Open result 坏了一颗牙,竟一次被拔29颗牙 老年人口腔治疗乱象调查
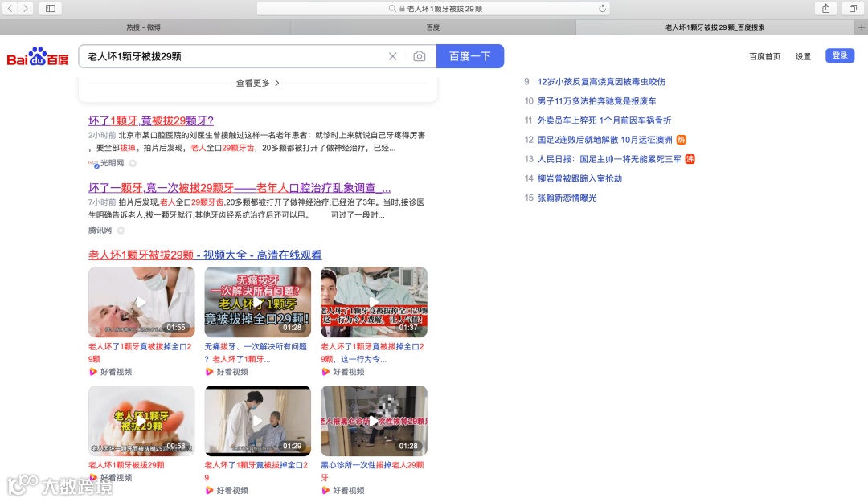The width and height of the screenshot is (868, 502). (x=240, y=188)
